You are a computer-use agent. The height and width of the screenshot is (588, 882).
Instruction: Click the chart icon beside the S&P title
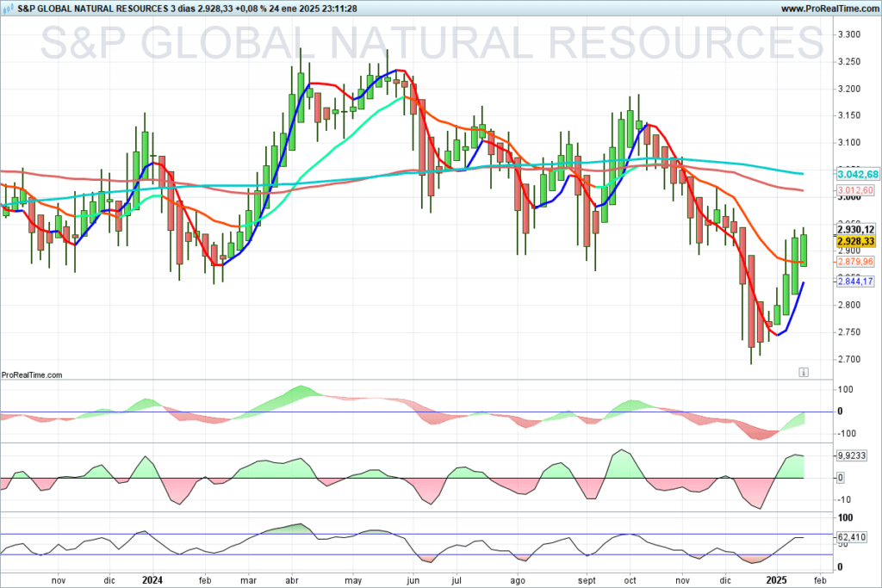coord(9,9)
